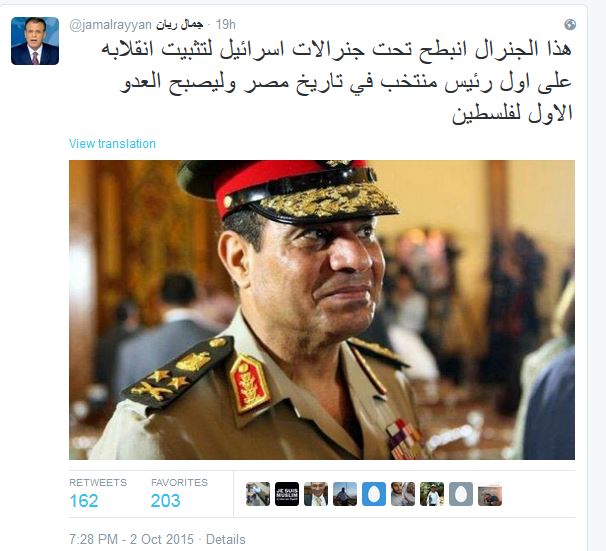This screenshot has height=551, width=606.
Task: Show the 203 favorites list
Action: [179, 494]
